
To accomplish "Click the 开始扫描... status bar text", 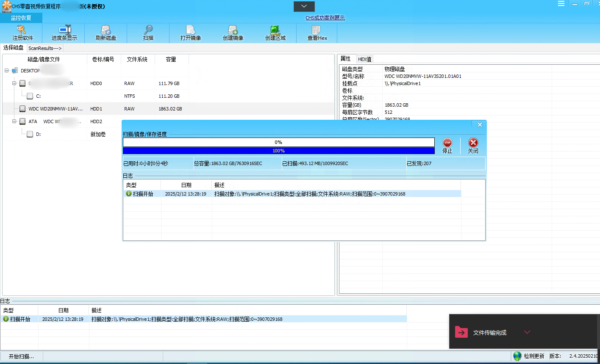I will coord(21,356).
